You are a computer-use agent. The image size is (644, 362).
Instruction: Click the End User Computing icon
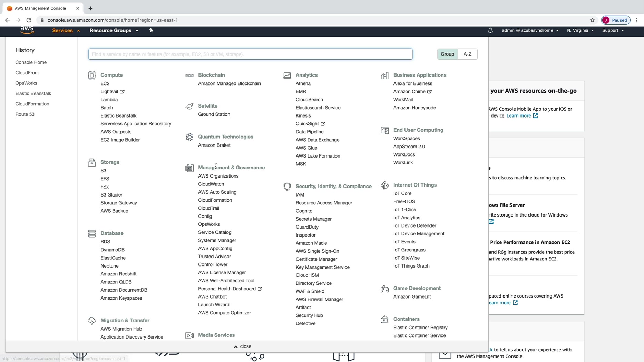click(x=385, y=130)
